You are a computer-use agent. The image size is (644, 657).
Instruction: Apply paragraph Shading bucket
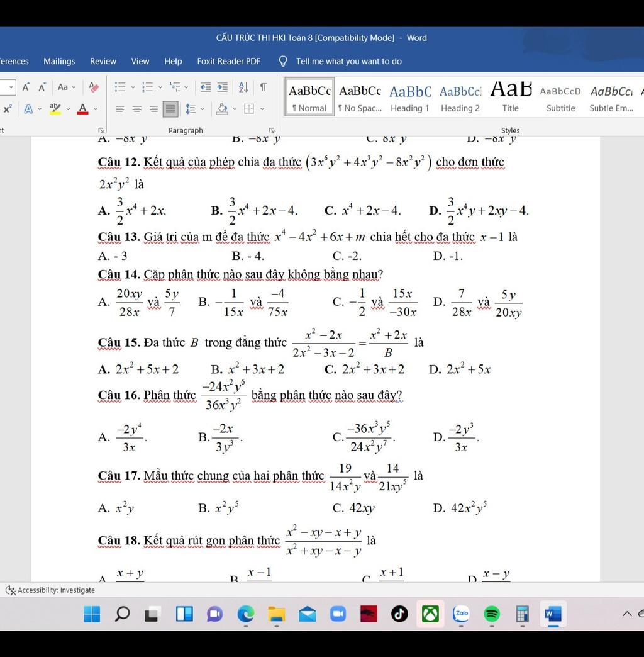(223, 109)
